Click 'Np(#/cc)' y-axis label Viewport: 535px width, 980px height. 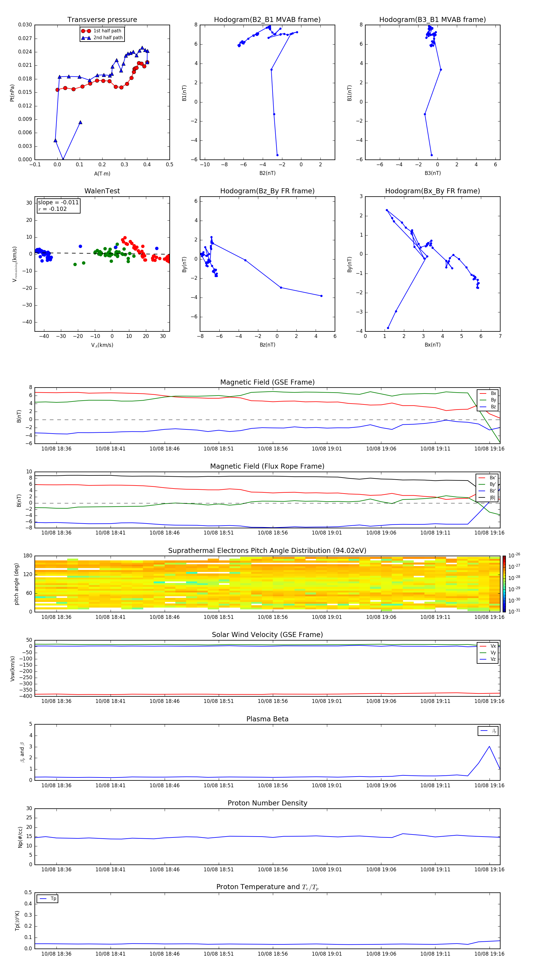click(x=20, y=837)
